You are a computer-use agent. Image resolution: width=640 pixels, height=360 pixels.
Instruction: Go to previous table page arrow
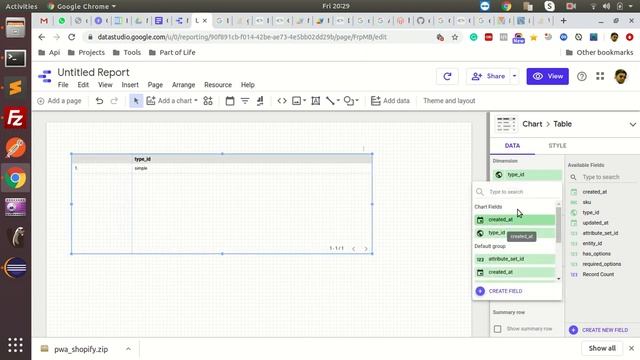point(353,249)
